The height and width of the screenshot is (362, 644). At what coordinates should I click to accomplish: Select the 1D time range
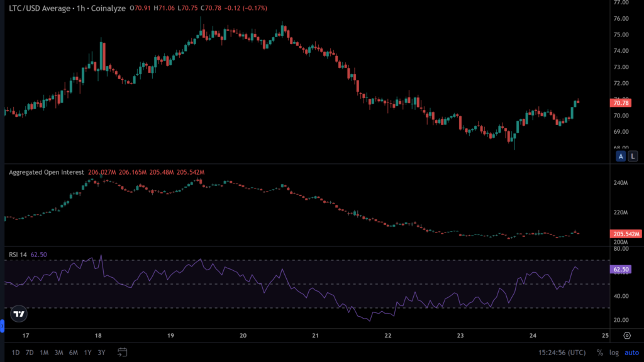click(14, 353)
